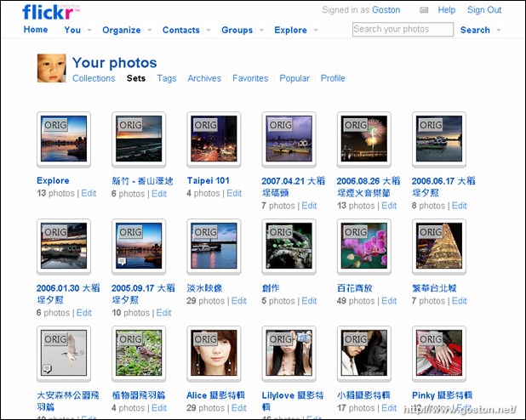Expand the Search options dropdown arrow
Screen dimensions: 526x420
(500, 31)
